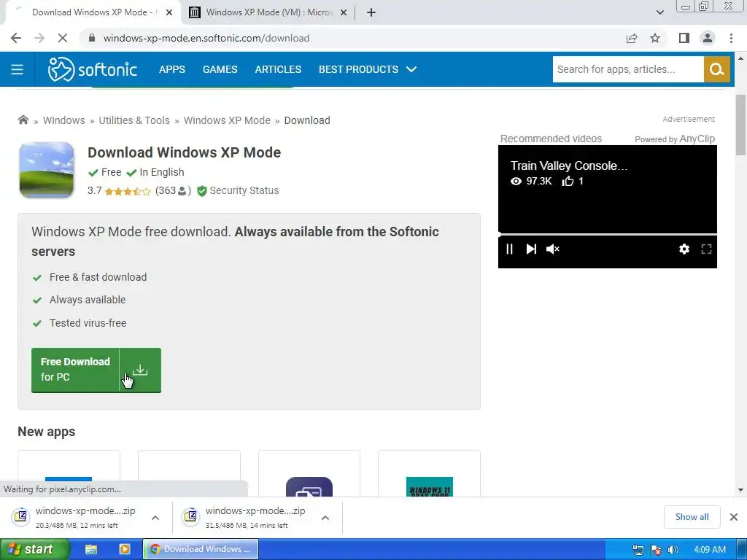Close the Windows XP Mode (VM) tab
The height and width of the screenshot is (560, 747).
click(344, 12)
